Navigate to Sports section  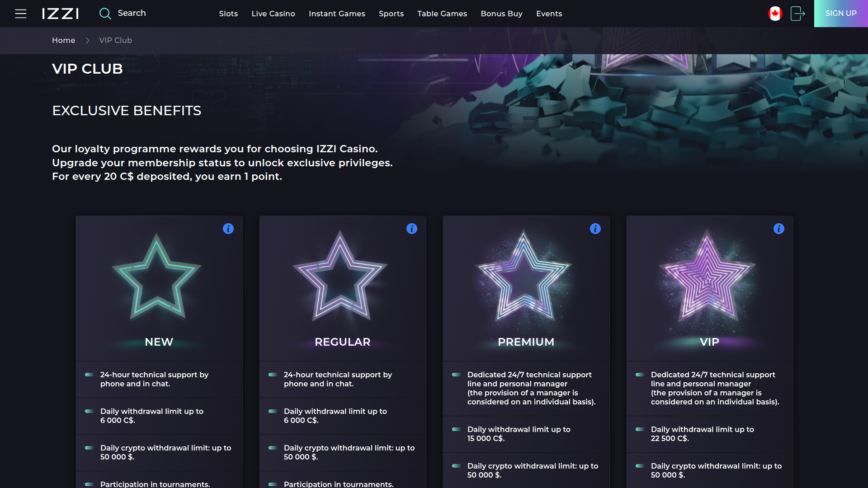pos(391,14)
